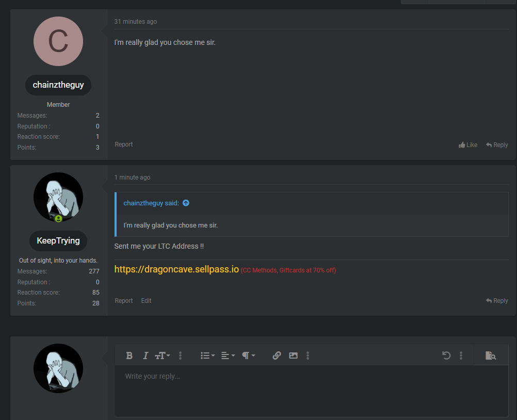Screen dimensions: 517x420
Task: Toggle italic formatting in reply editor
Action: click(x=146, y=356)
